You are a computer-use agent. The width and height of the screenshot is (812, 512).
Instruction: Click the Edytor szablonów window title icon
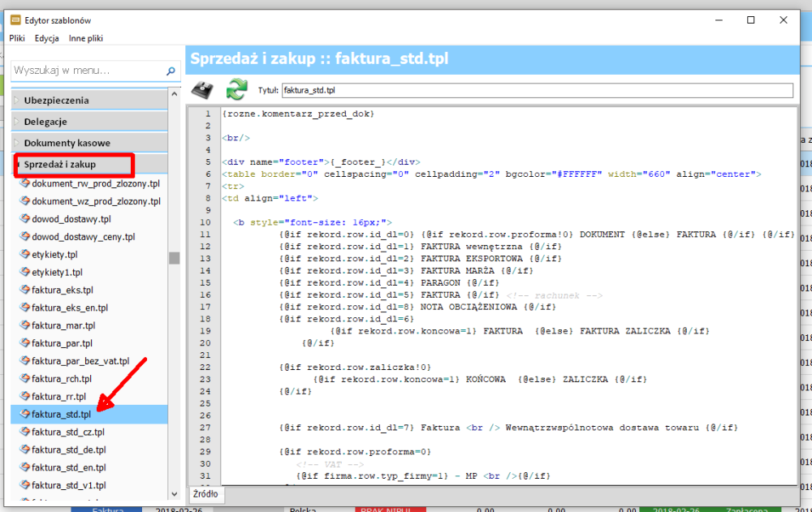(x=15, y=20)
